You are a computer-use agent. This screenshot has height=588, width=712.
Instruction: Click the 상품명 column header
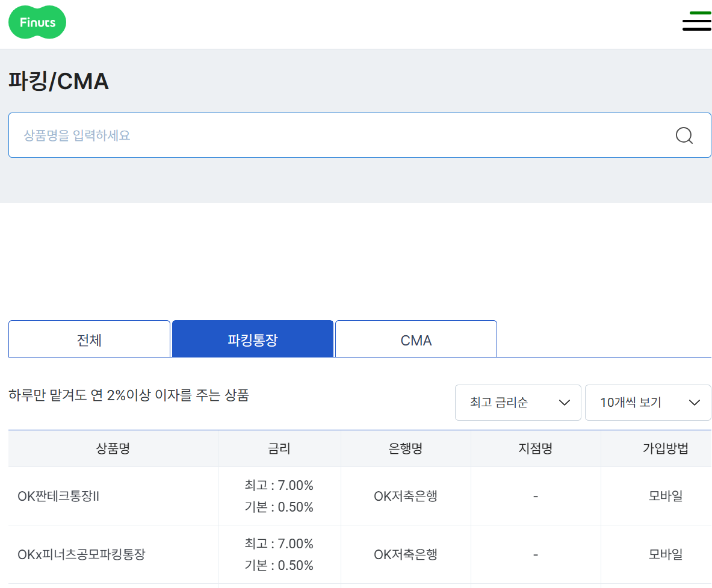(113, 448)
